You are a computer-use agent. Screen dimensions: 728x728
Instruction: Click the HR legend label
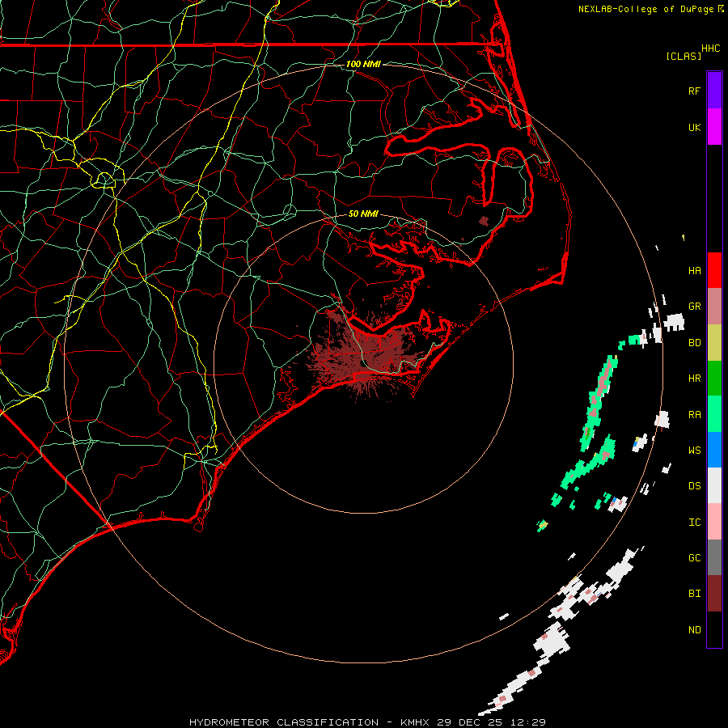[x=694, y=379]
